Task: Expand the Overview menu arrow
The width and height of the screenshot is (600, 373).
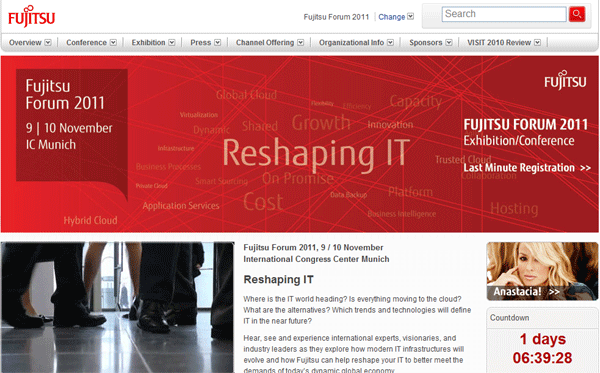Action: (48, 42)
